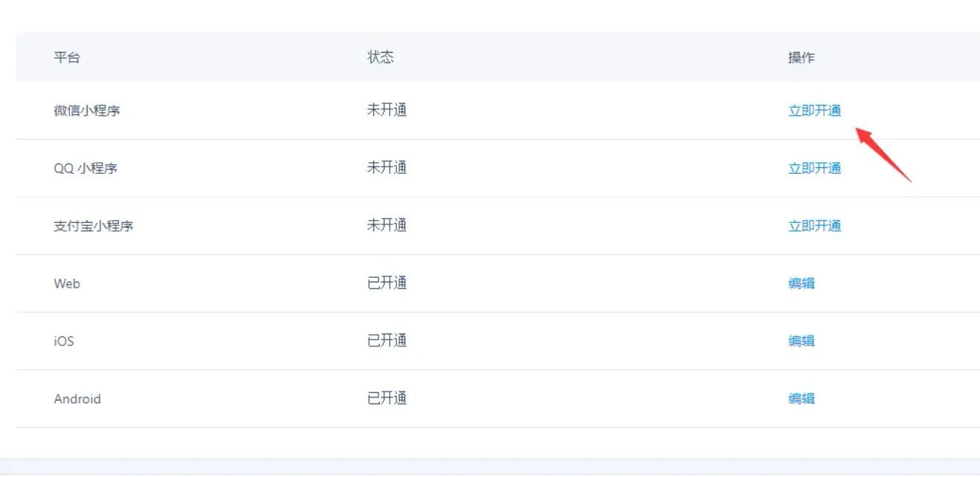Click the 状态 column header
The width and height of the screenshot is (980, 477).
(380, 57)
